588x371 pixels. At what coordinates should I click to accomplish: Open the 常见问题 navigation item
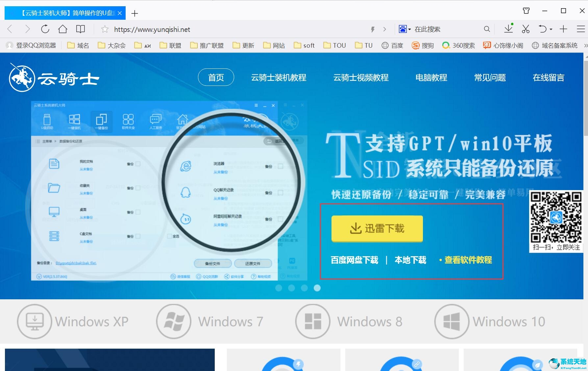(490, 78)
